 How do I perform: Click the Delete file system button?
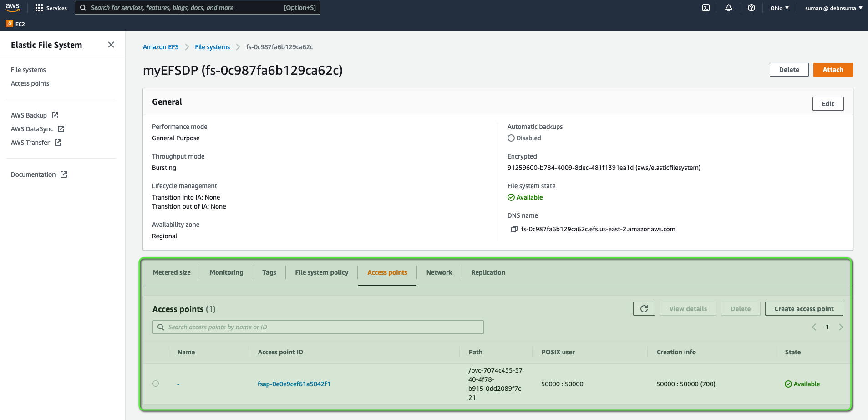point(789,70)
